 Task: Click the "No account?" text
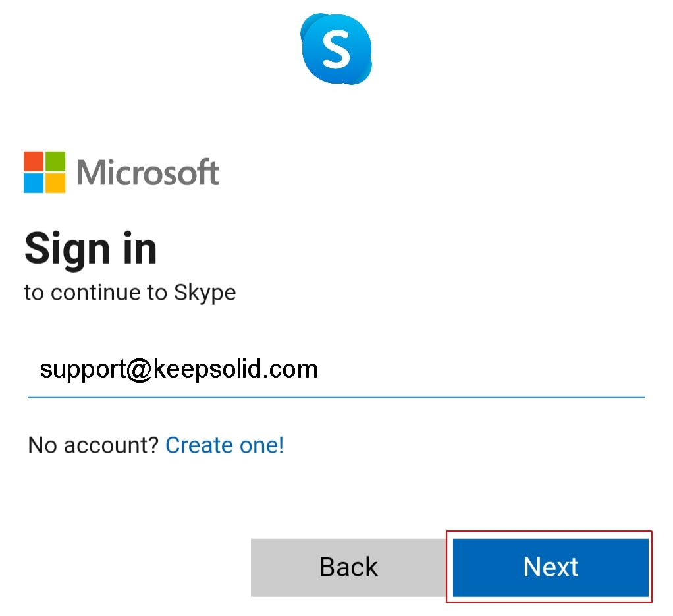pyautogui.click(x=93, y=446)
